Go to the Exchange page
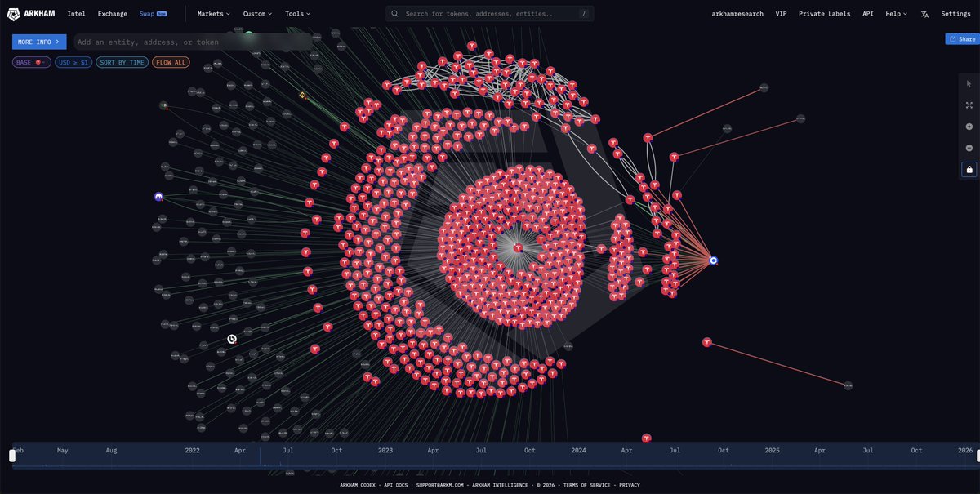This screenshot has width=980, height=494. (x=112, y=14)
